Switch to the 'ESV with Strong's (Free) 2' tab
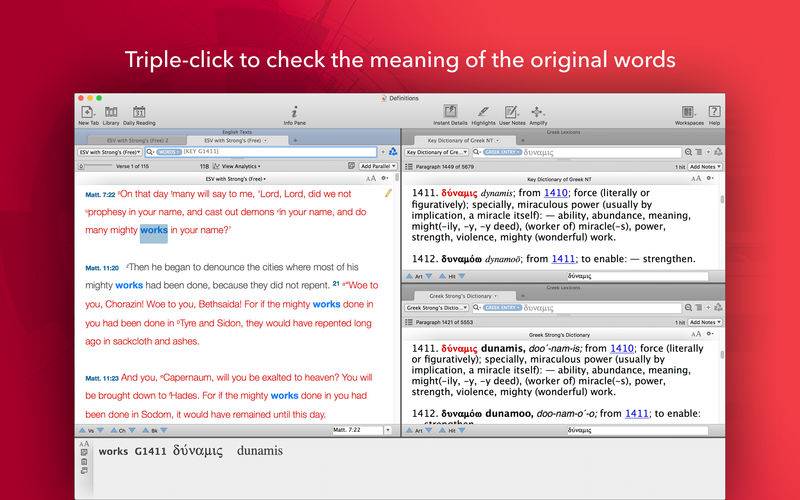This screenshot has width=800, height=500. click(137, 140)
